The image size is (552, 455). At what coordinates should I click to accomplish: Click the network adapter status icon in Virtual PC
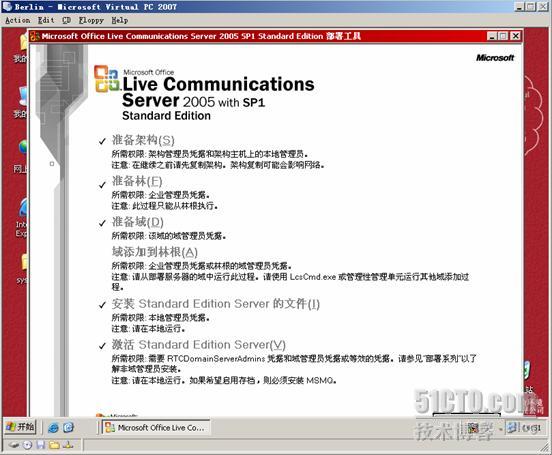tap(68, 445)
